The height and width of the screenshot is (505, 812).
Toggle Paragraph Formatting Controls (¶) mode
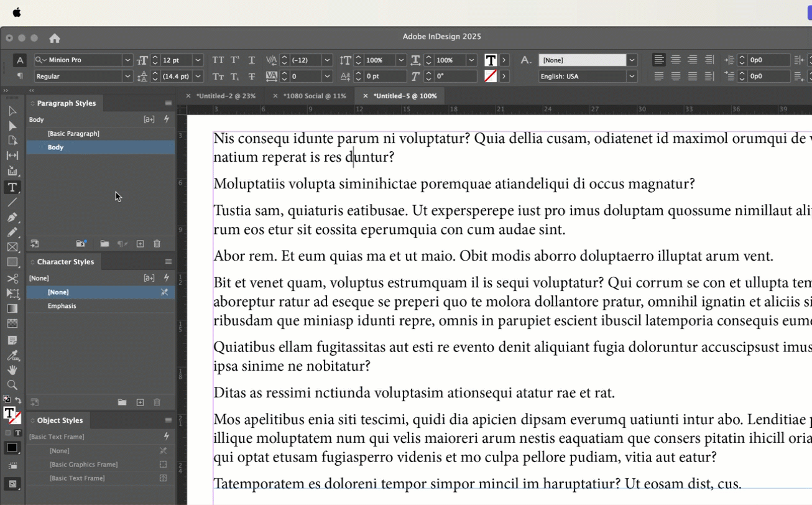tap(20, 76)
